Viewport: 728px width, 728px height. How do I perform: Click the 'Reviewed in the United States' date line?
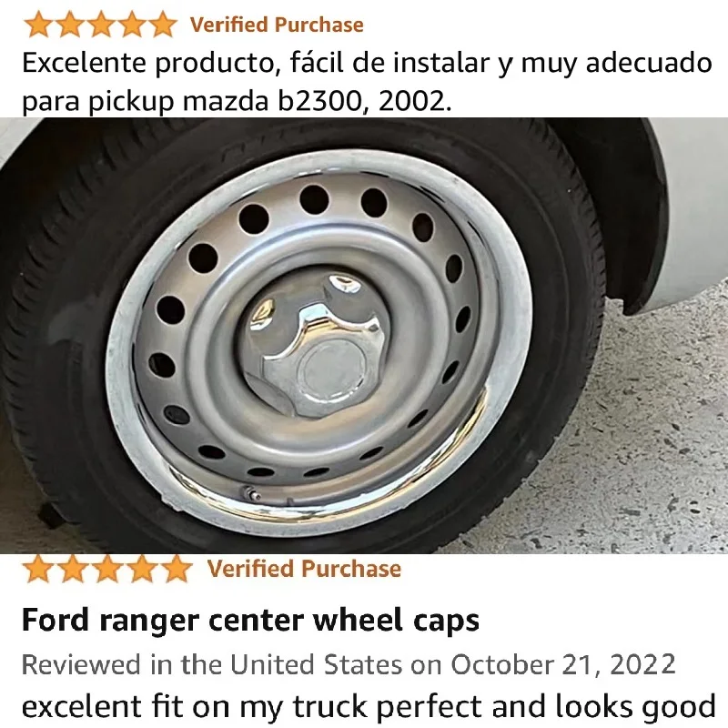point(349,664)
